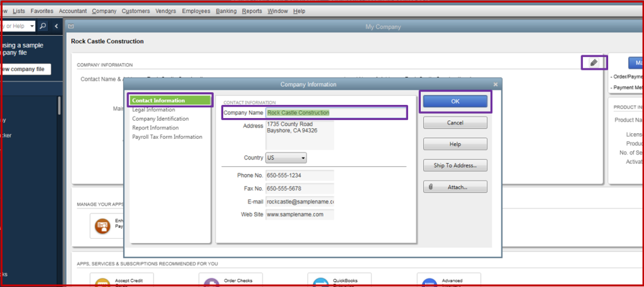Click the pencil edit icon in Company Information
This screenshot has height=287, width=644.
click(x=594, y=63)
